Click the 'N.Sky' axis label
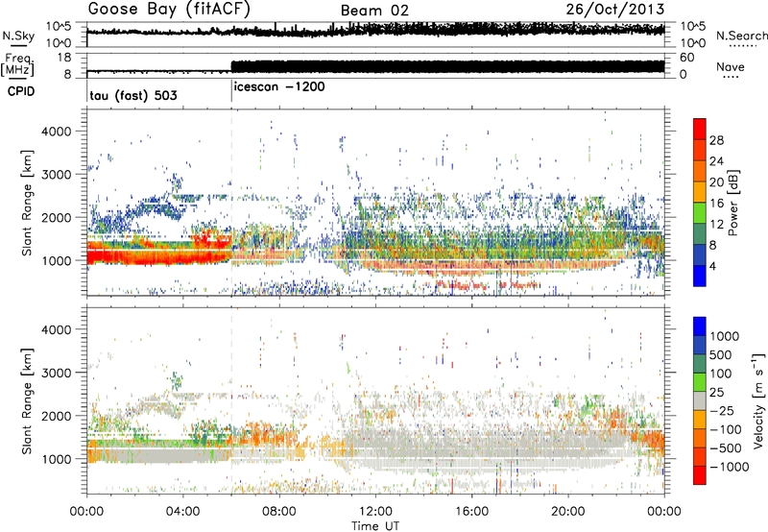Image resolution: width=768 pixels, height=532 pixels. click(18, 36)
